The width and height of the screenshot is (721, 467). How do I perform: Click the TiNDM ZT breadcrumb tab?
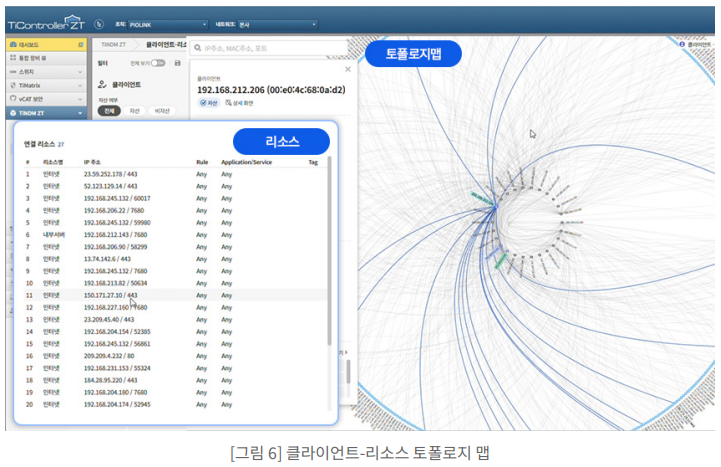tap(112, 45)
